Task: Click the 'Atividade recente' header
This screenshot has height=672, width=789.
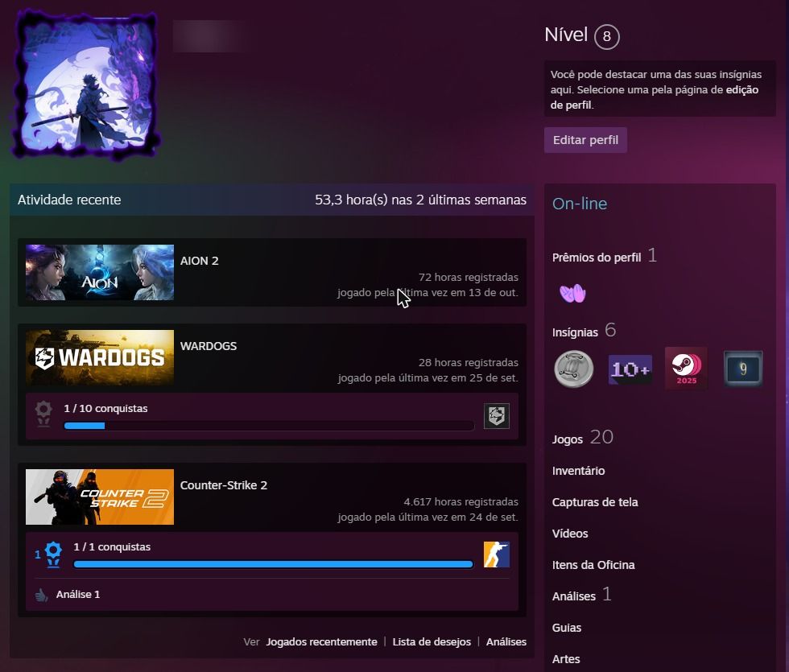Action: click(69, 200)
